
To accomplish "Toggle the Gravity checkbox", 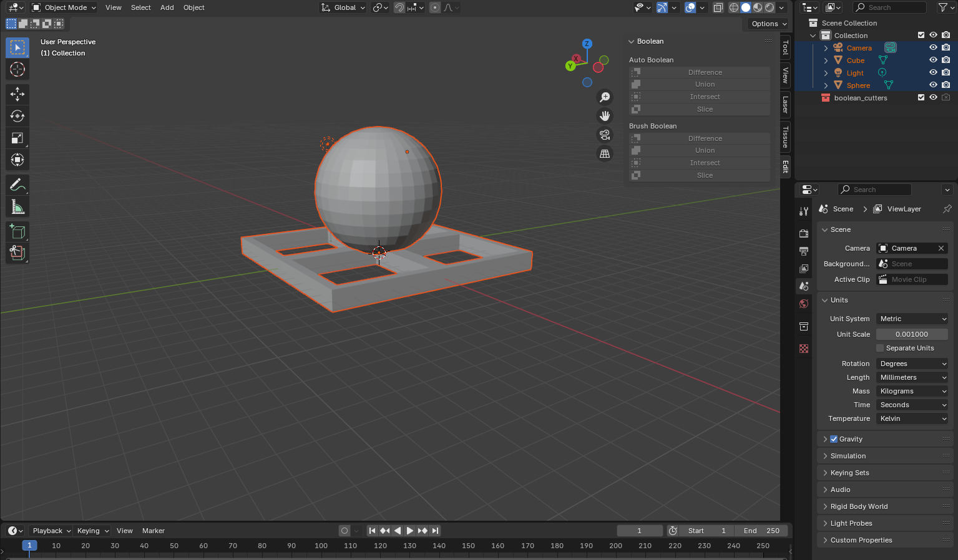I will [834, 439].
